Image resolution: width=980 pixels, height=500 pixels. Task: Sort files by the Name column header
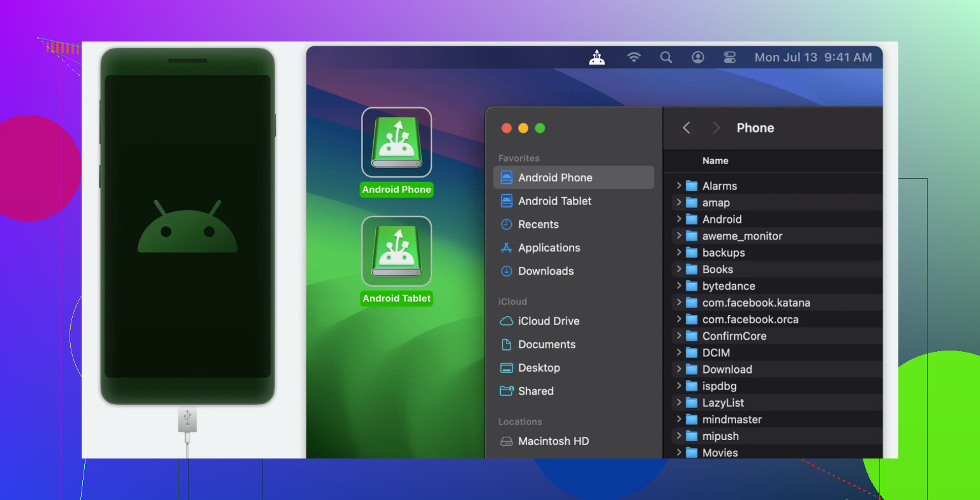coord(715,161)
